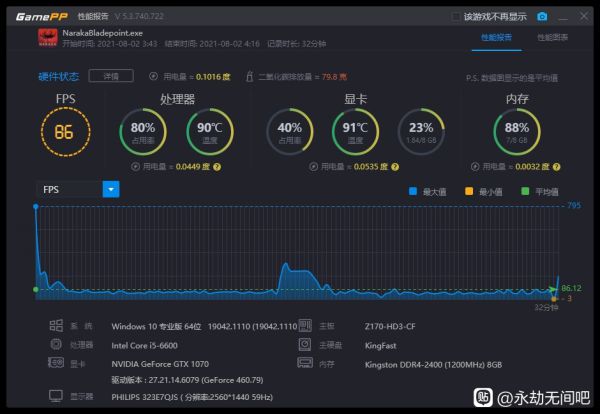Click the 88% memory usage gauge
600x414 pixels.
[517, 132]
